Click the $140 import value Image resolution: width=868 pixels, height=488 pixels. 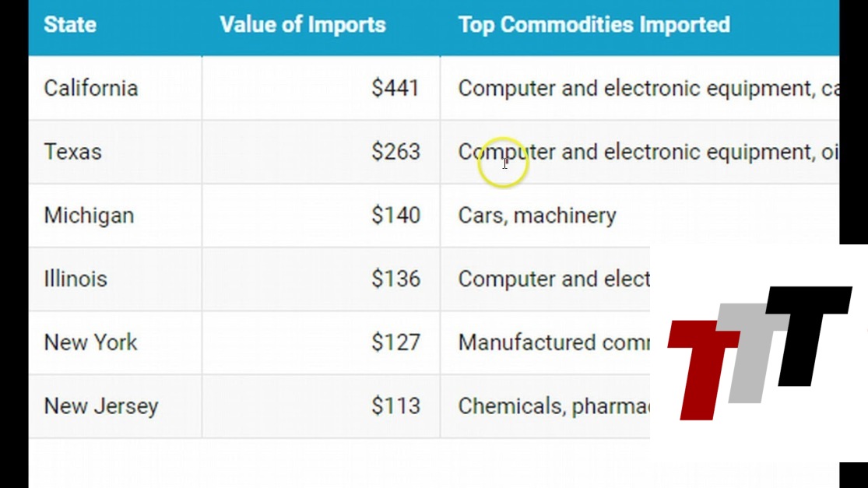pyautogui.click(x=395, y=216)
